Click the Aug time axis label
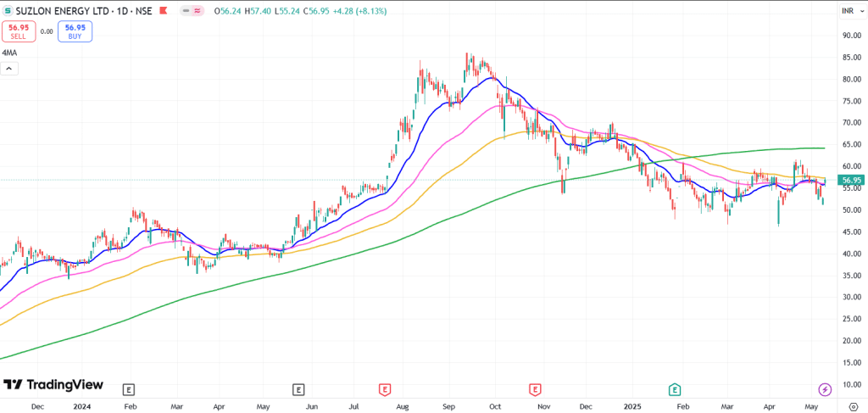The height and width of the screenshot is (413, 868). 404,406
